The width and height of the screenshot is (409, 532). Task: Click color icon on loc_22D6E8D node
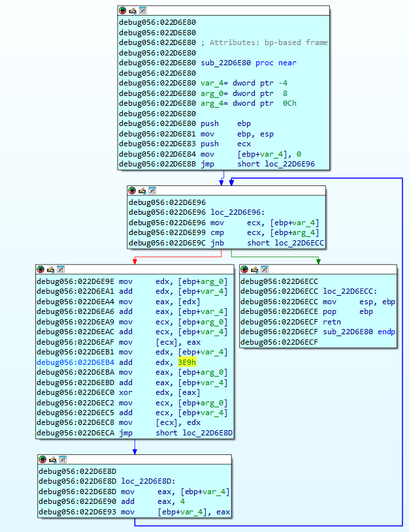point(42,460)
